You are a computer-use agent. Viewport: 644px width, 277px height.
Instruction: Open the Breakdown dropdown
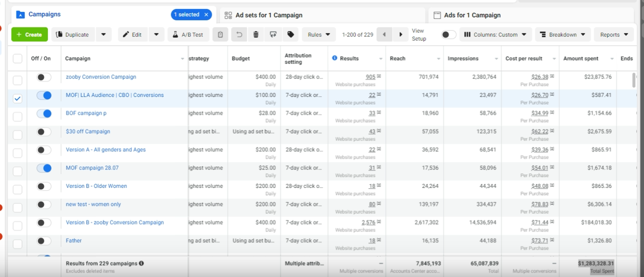(x=562, y=34)
